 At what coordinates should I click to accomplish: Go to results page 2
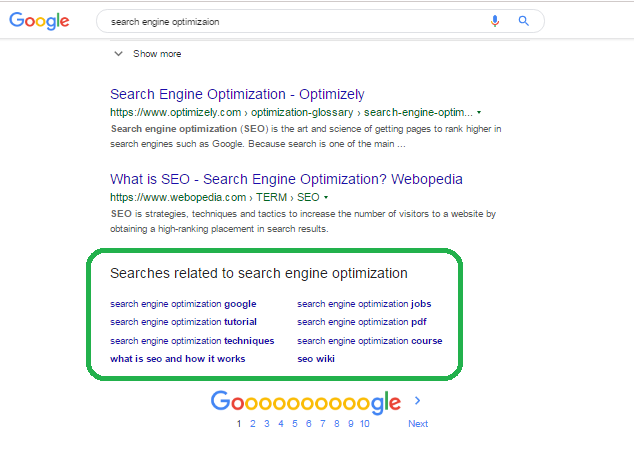coord(253,424)
